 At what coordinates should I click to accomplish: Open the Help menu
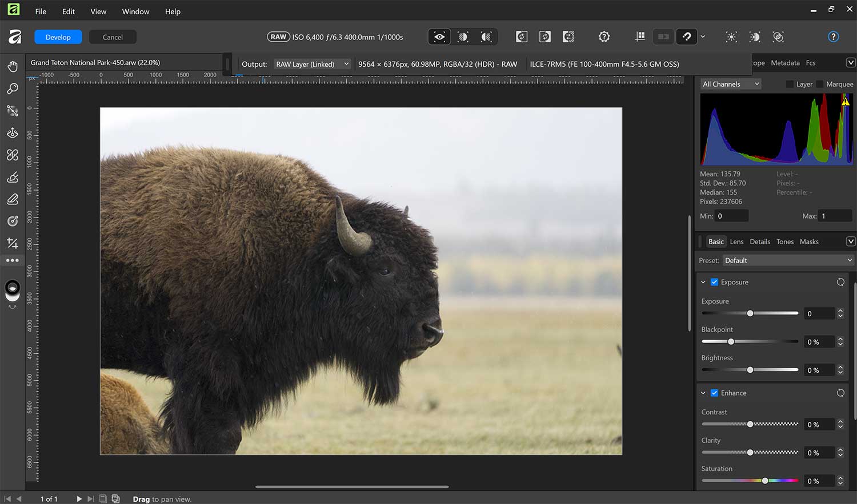point(173,11)
